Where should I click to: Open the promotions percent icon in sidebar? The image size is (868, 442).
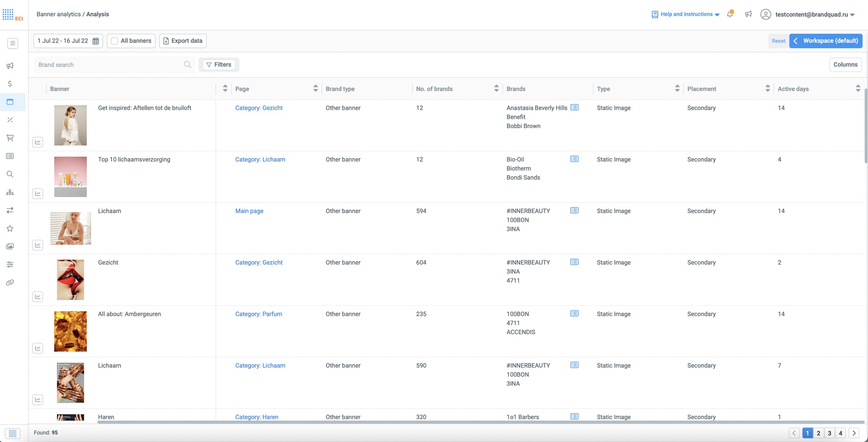click(10, 120)
